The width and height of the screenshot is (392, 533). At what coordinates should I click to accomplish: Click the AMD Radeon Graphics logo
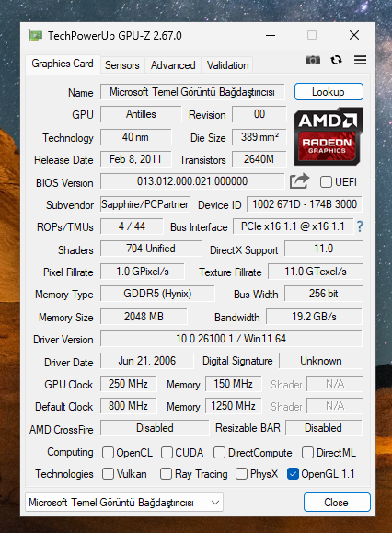coord(329,136)
